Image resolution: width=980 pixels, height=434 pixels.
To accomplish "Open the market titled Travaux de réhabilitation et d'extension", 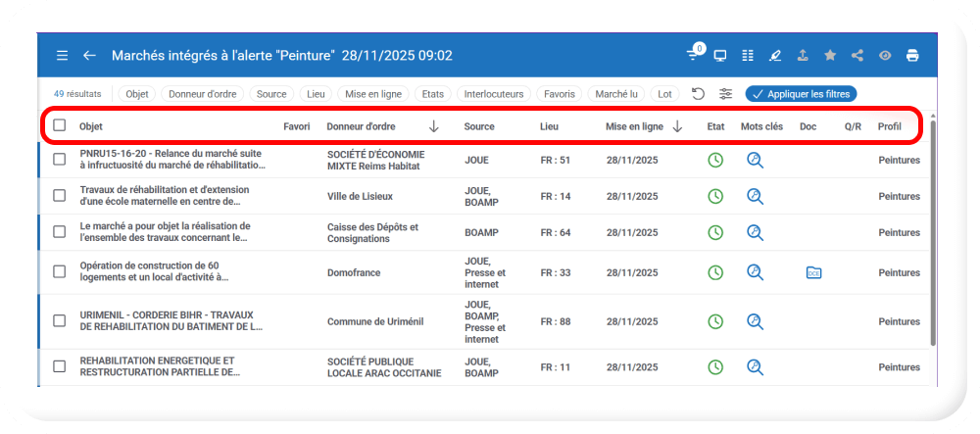I will [165, 196].
